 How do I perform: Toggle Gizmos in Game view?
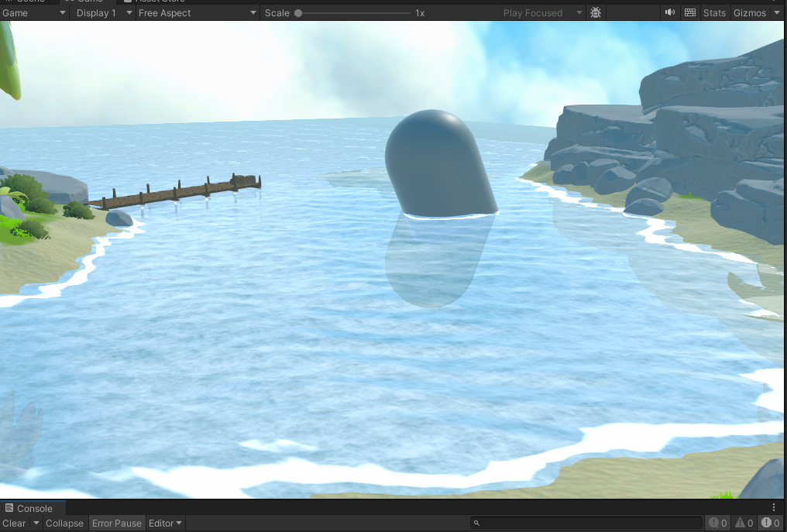click(749, 13)
